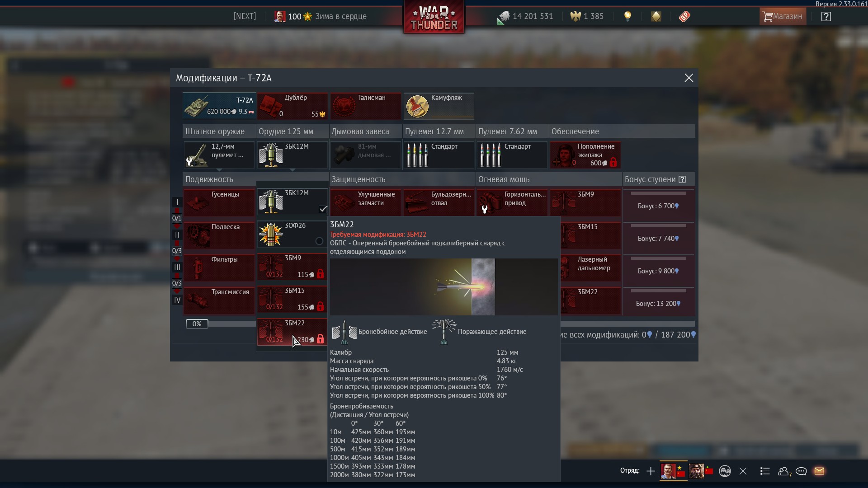Close the Модификации T-72A window
868x488 pixels.
(x=689, y=78)
